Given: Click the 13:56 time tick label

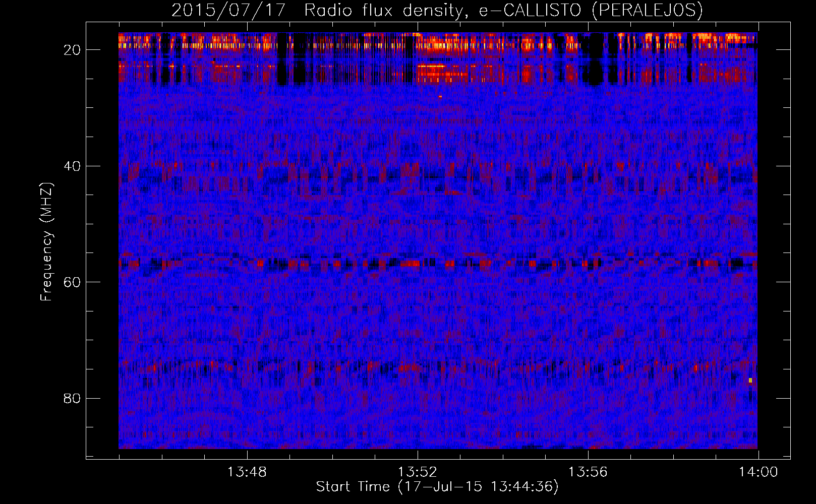Looking at the screenshot, I should tap(588, 472).
